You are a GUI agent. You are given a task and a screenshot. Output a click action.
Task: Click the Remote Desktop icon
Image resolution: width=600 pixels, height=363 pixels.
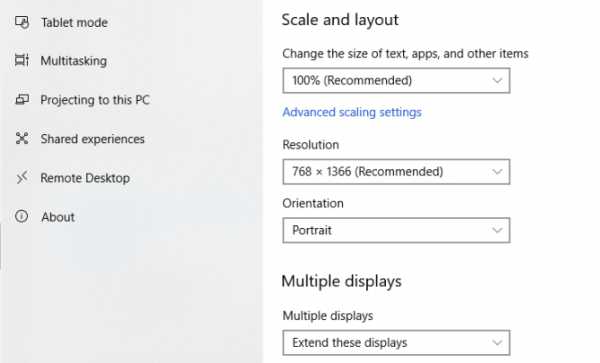22,177
